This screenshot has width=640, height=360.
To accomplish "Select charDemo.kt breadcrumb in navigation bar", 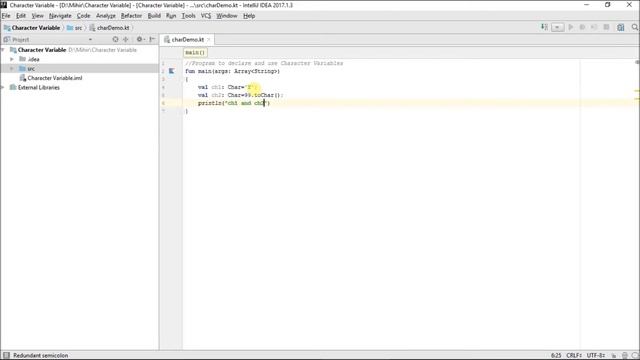I will (x=109, y=28).
